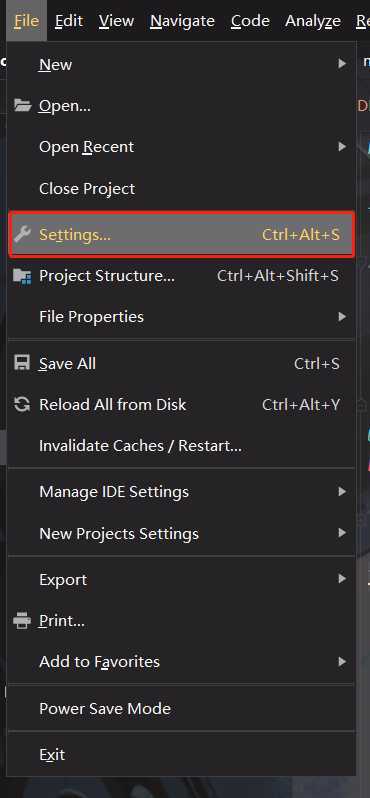Click the Project Structure folder icon

click(22, 276)
